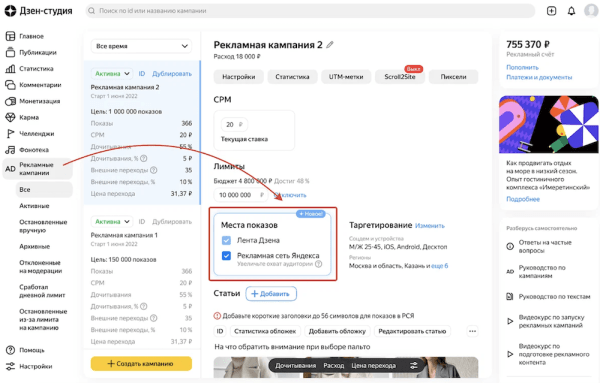
Task: Click the Ответы на частые вопросы icon
Action: point(510,246)
